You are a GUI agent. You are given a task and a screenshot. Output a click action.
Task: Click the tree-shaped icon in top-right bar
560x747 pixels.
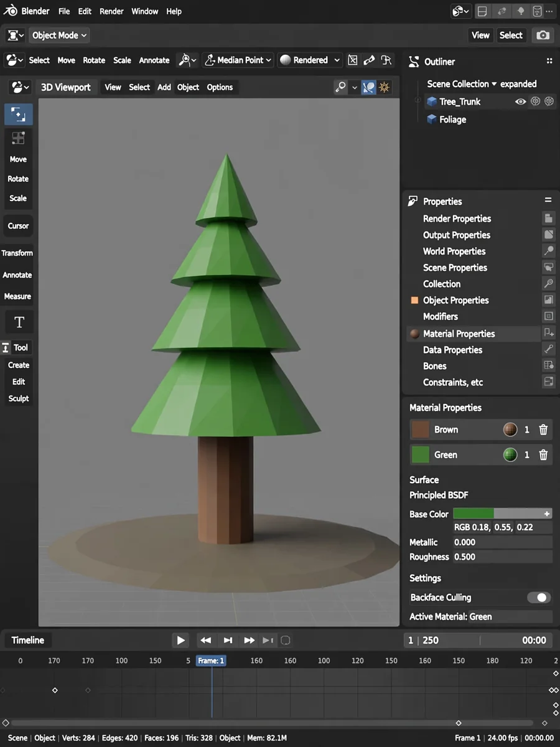point(520,11)
